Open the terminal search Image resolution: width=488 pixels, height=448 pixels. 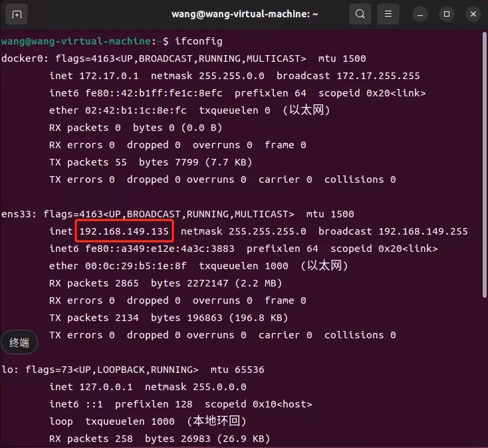[x=360, y=14]
